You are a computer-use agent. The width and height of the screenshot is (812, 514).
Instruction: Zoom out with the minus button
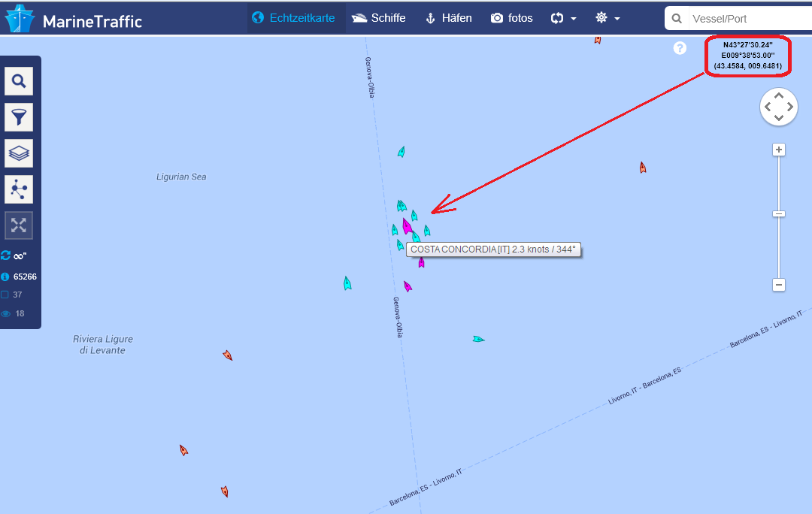pos(778,285)
